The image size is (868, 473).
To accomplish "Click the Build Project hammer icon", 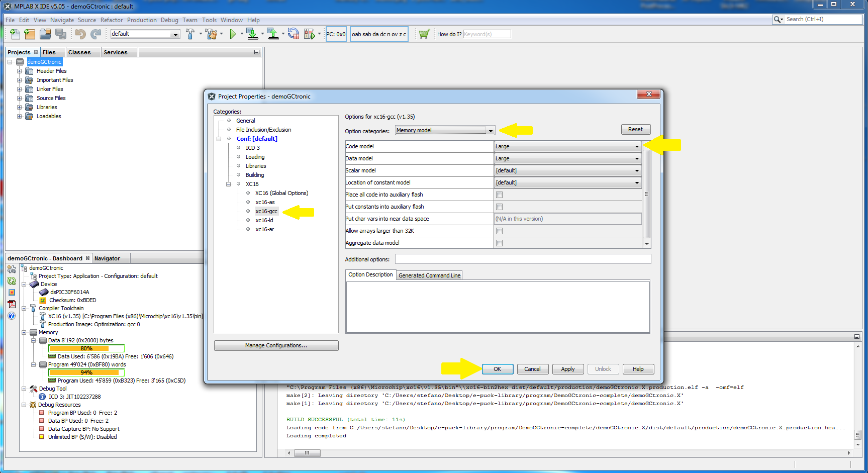I will [190, 34].
